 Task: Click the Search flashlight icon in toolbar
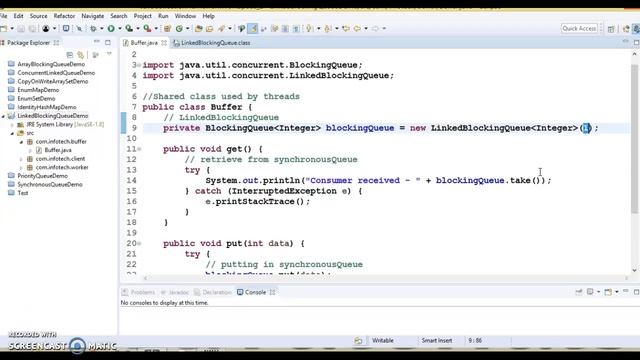point(221,29)
